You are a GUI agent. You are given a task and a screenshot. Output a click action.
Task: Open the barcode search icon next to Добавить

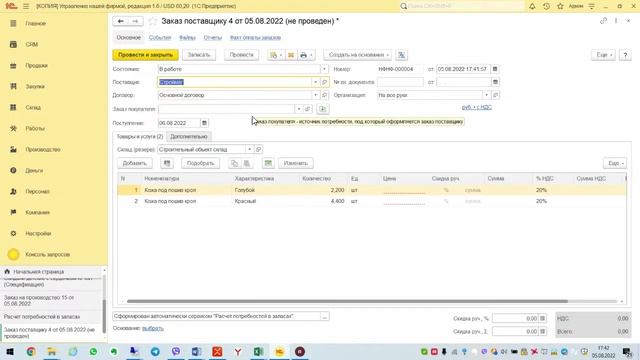(x=167, y=163)
